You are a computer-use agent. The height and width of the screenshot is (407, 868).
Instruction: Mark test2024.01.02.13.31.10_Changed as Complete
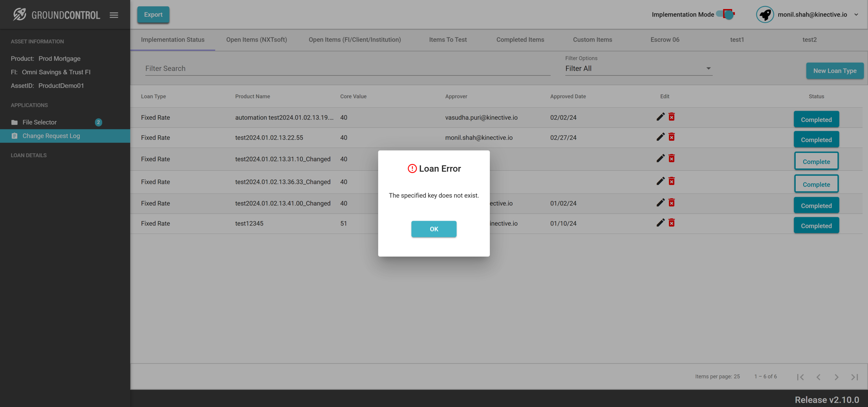point(816,161)
